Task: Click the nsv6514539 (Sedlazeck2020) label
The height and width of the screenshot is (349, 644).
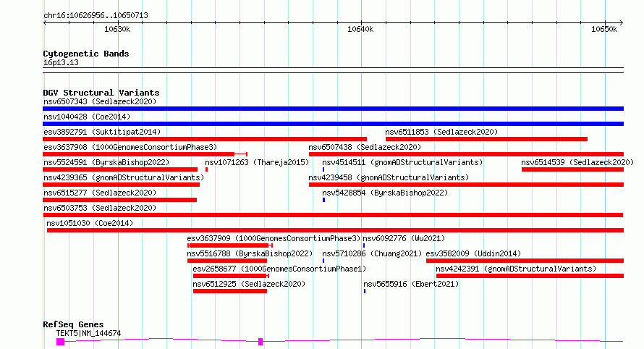Action: coord(577,162)
